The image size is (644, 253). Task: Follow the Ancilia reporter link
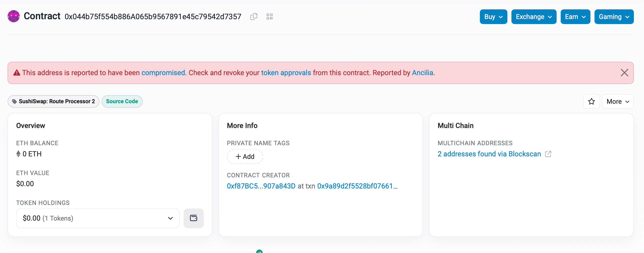(x=423, y=73)
